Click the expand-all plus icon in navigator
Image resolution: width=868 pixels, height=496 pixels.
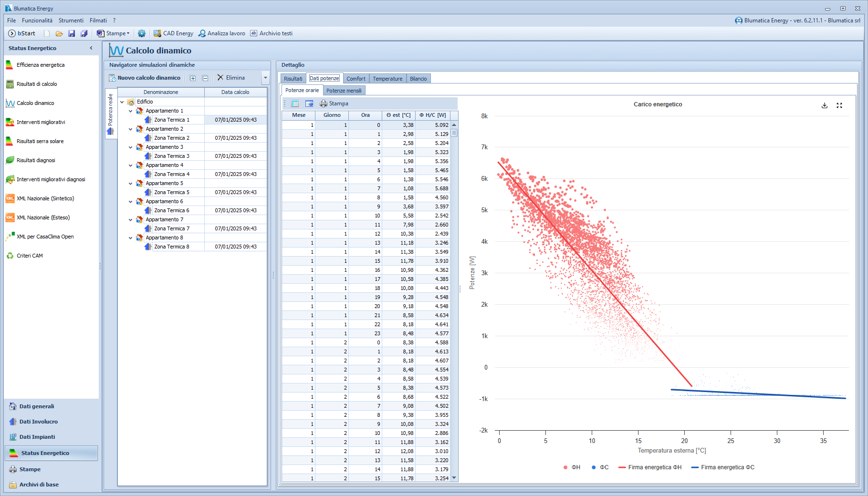point(193,78)
